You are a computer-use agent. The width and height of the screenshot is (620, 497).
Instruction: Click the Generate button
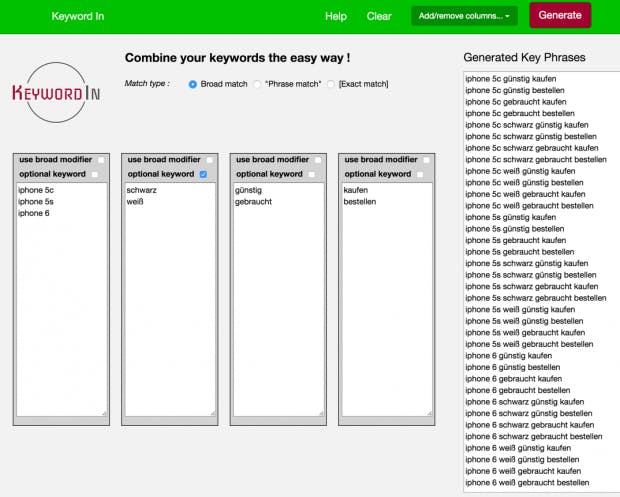(560, 15)
